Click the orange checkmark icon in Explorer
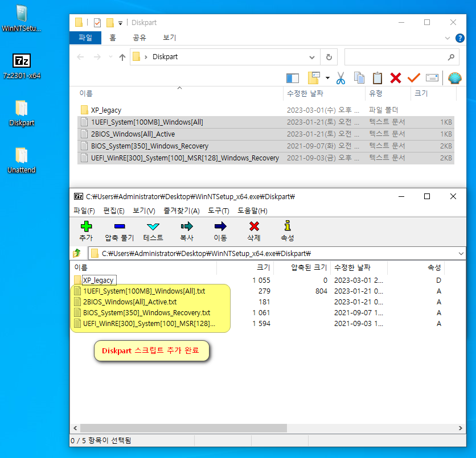The image size is (476, 458). (414, 78)
